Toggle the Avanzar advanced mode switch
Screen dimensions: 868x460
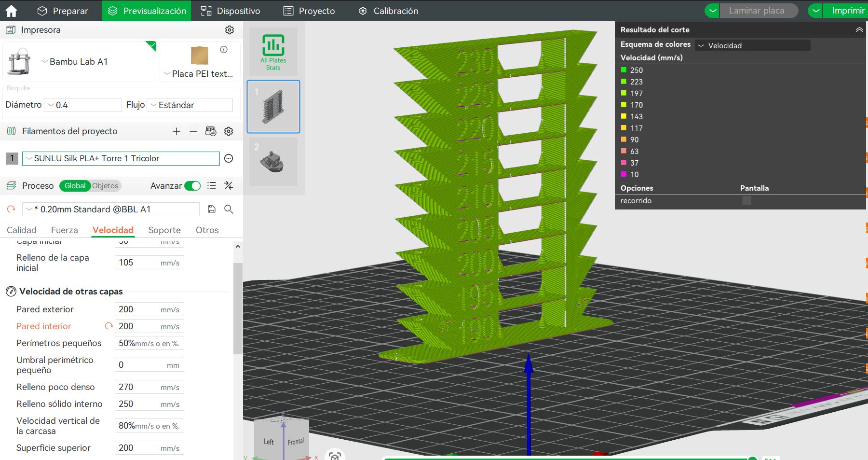click(x=192, y=186)
